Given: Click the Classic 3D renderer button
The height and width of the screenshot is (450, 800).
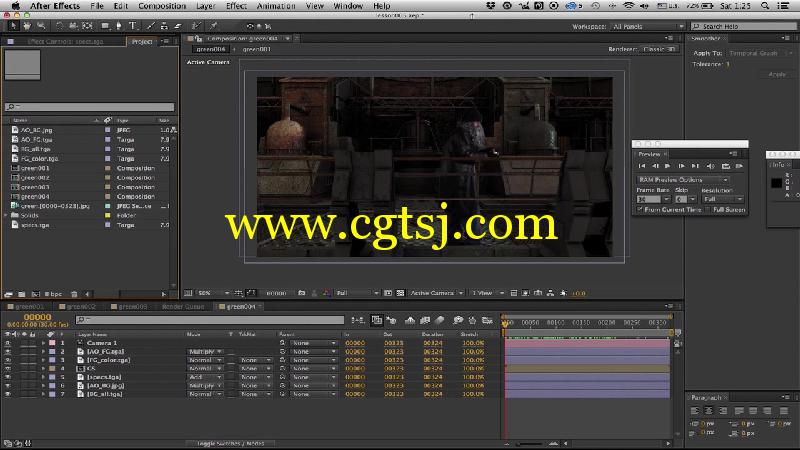Looking at the screenshot, I should pos(659,49).
